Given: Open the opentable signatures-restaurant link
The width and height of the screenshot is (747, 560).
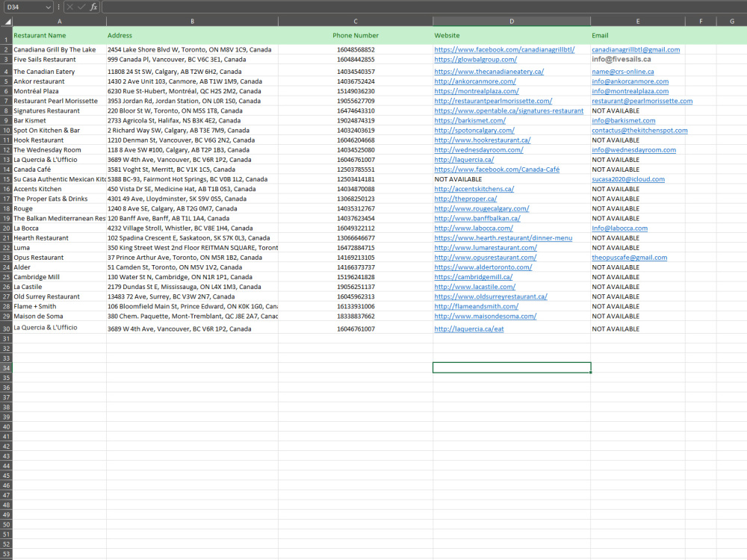Looking at the screenshot, I should click(x=509, y=111).
